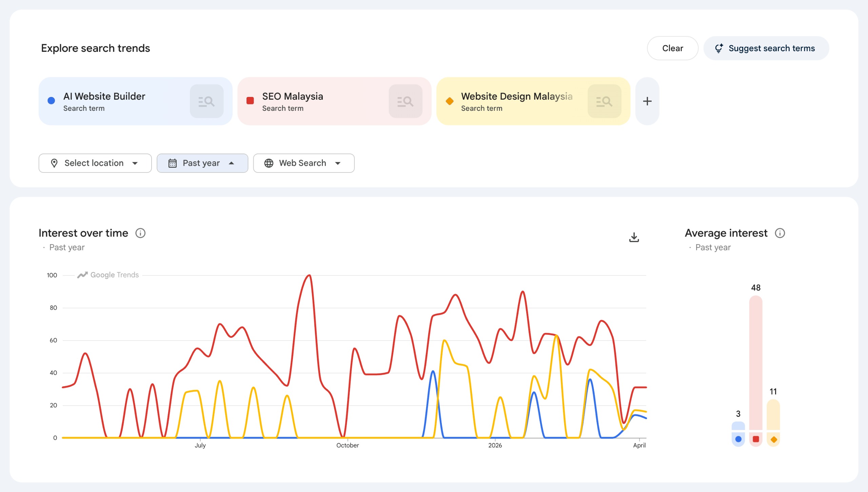Open the Web Search type dropdown
The image size is (868, 492).
[303, 163]
